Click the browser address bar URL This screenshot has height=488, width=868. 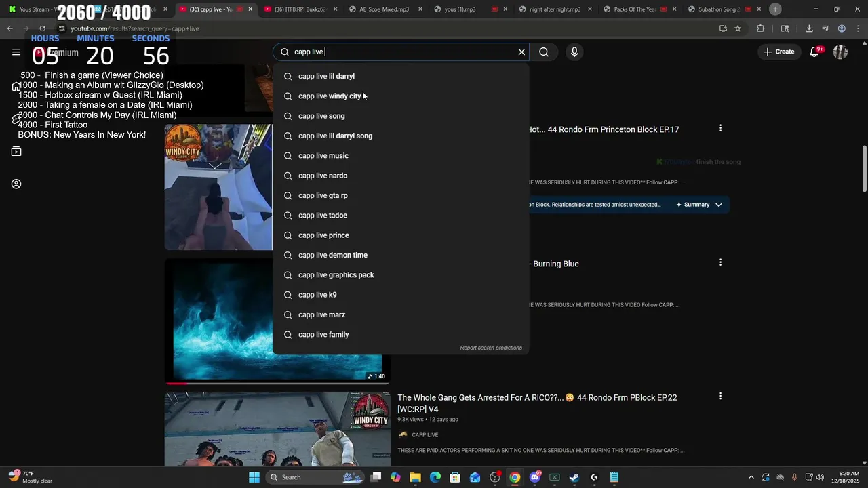pyautogui.click(x=135, y=28)
